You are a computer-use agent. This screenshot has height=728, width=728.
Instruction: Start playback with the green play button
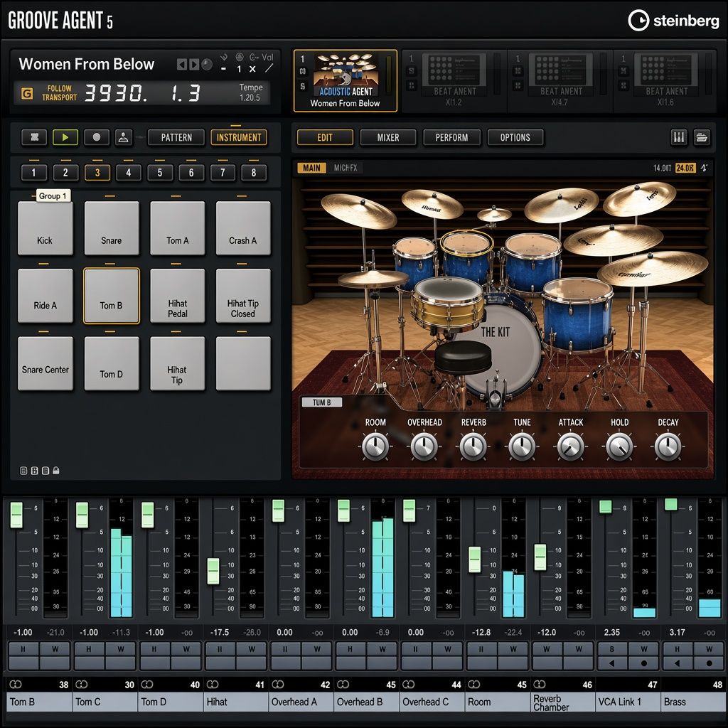click(x=65, y=137)
